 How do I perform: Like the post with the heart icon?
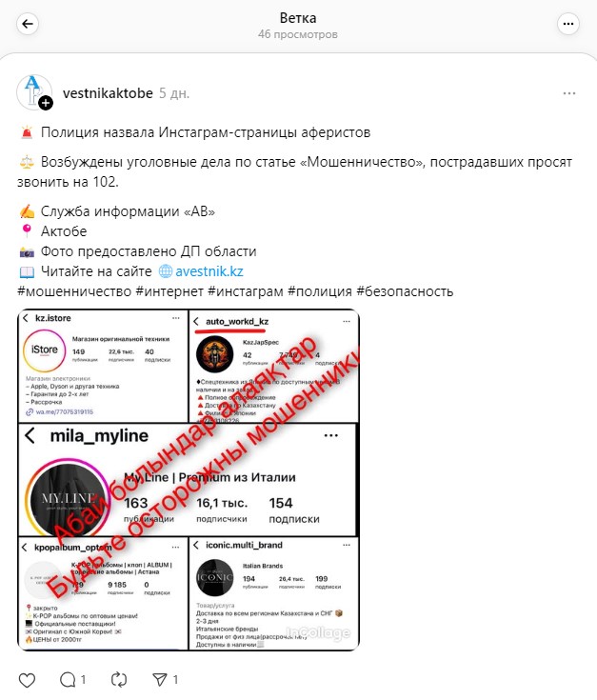[x=27, y=680]
